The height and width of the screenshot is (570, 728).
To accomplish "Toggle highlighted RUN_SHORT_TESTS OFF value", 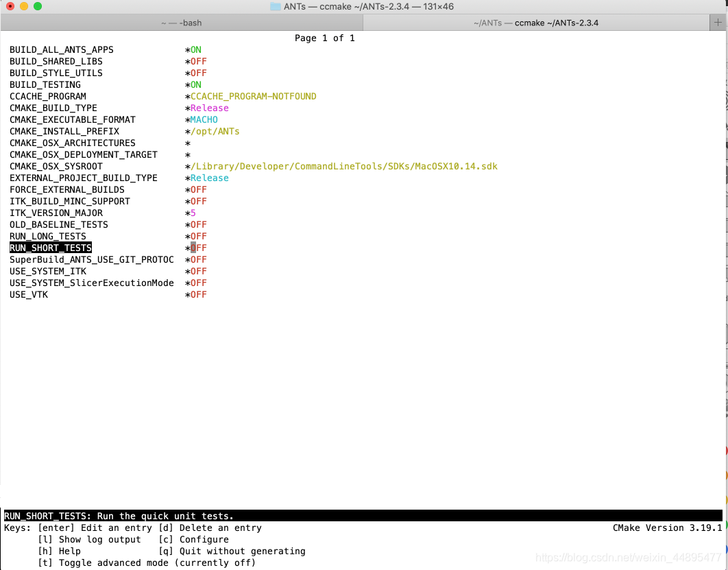I will click(x=199, y=248).
